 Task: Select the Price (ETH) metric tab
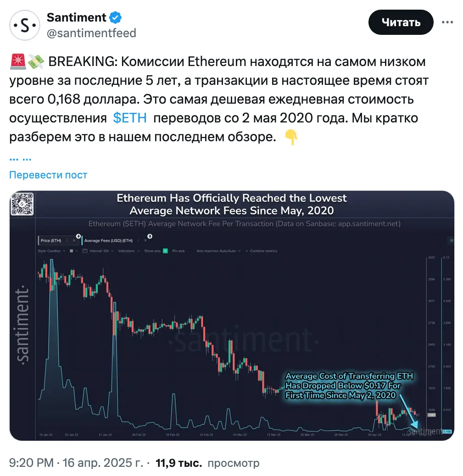click(x=51, y=240)
